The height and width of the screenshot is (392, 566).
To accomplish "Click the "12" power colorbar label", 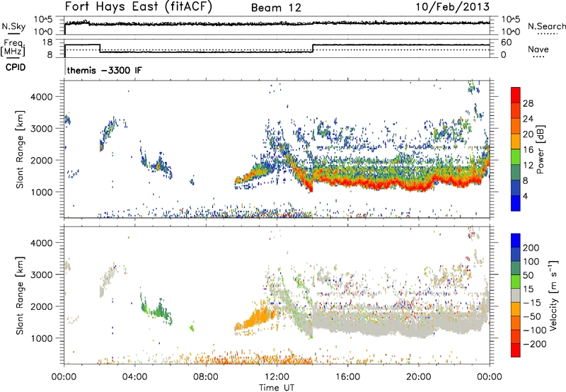I will [x=528, y=166].
